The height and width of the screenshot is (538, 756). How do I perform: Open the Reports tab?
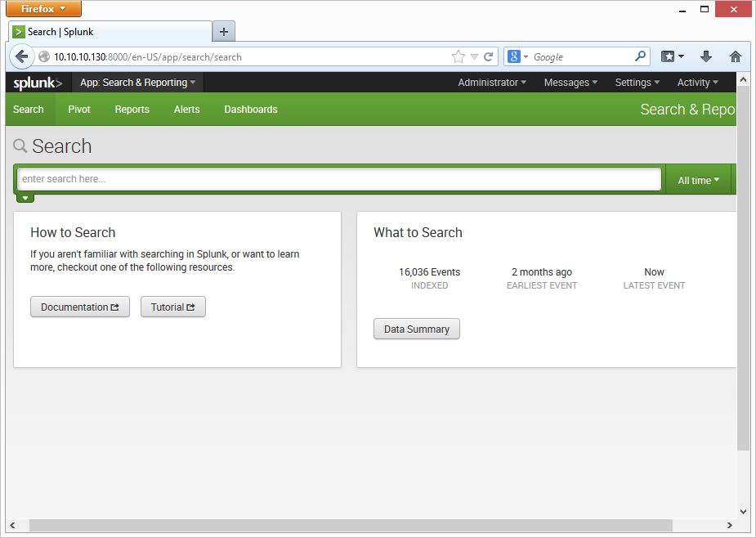[x=132, y=110]
